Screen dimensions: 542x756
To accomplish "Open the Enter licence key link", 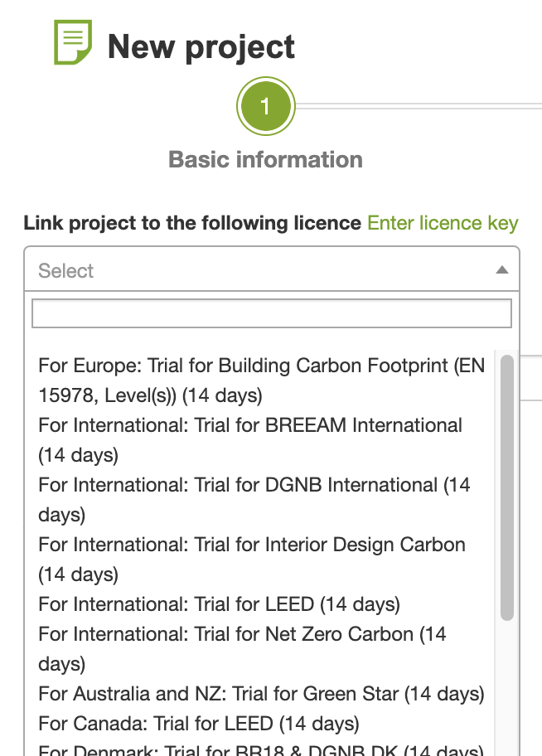I will tap(443, 223).
